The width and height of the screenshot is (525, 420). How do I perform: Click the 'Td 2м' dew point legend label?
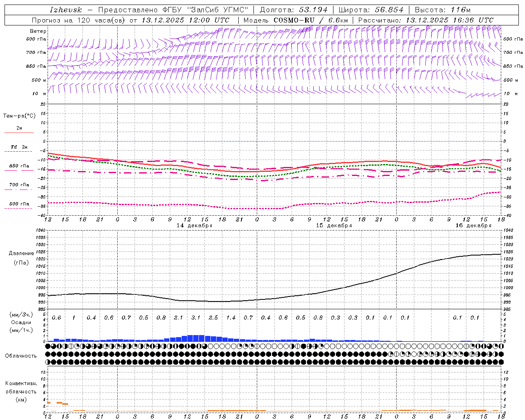pos(19,147)
